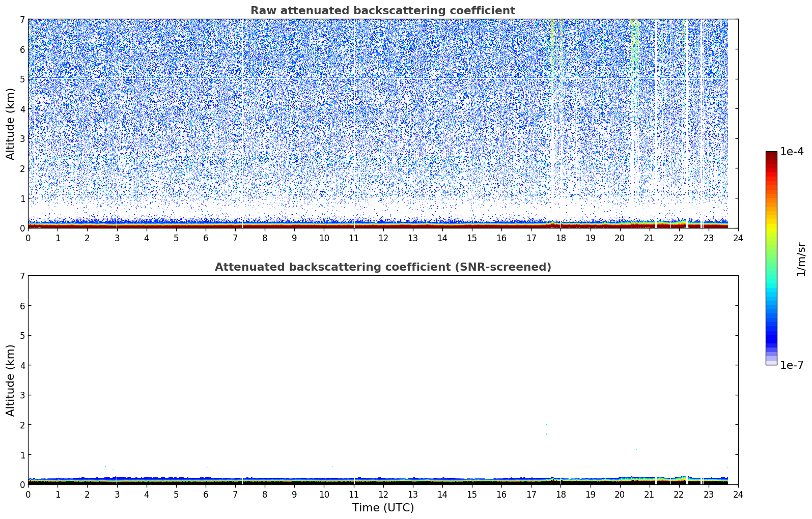Click the 7 km tick on the top plot
812x519 pixels.
click(x=22, y=20)
